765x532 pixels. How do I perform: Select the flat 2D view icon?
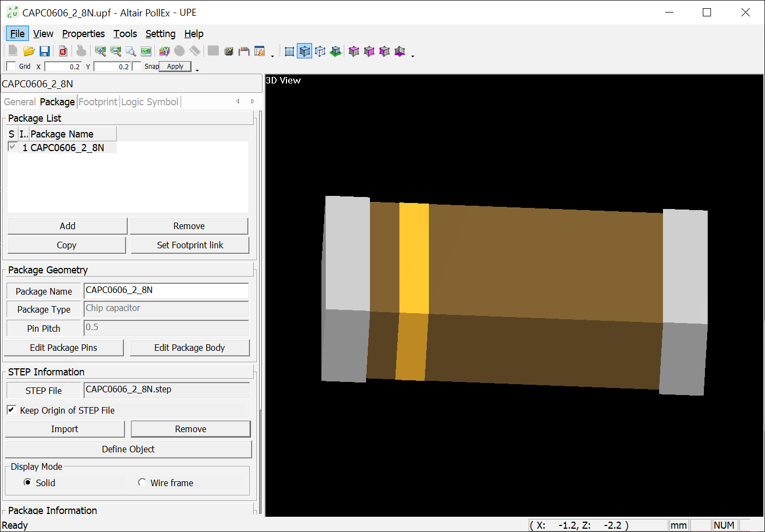pos(290,51)
